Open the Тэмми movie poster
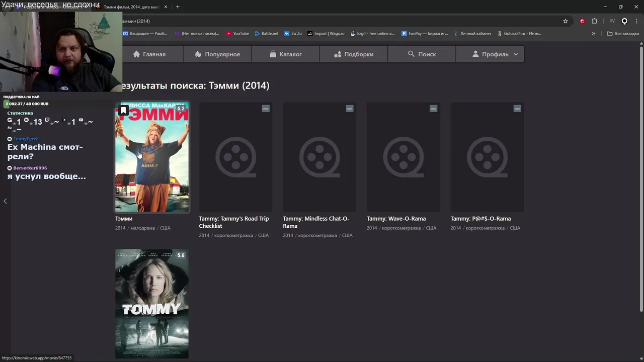The height and width of the screenshot is (362, 644). (152, 157)
